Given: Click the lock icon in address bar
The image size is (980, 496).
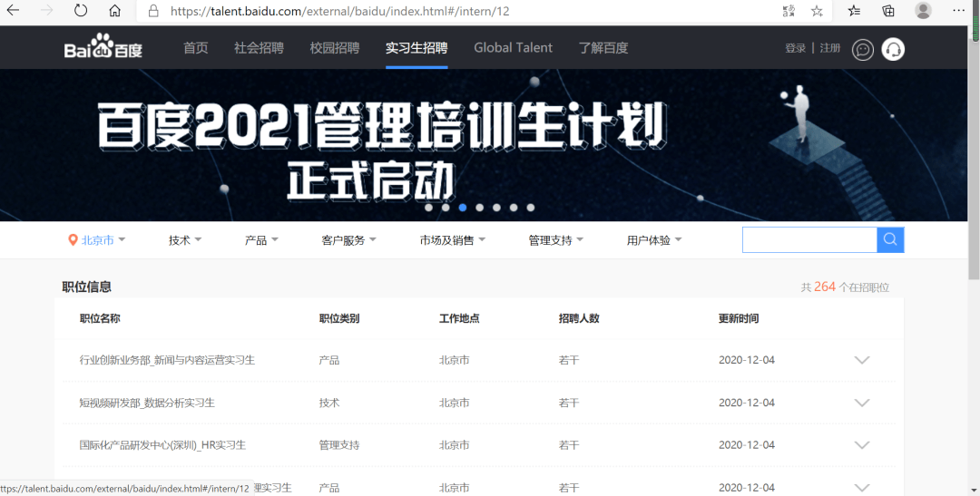Looking at the screenshot, I should click(153, 11).
